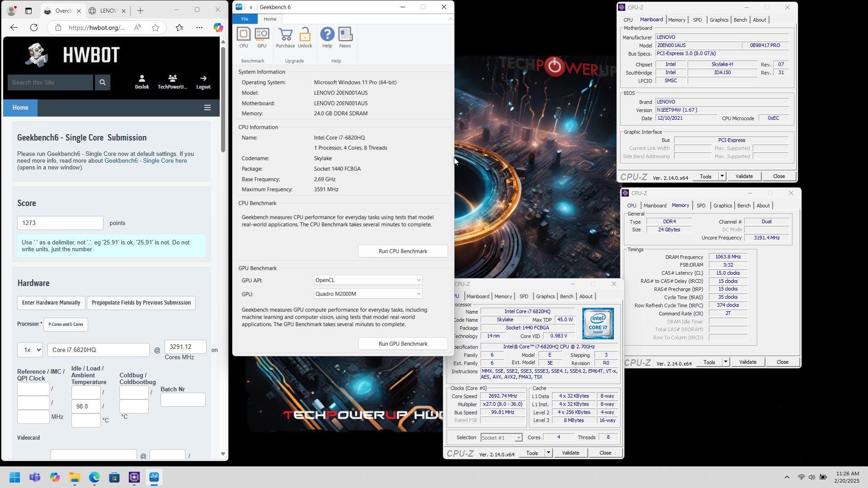Click the Core i7 6820HQ processor field
The height and width of the screenshot is (488, 868).
[x=98, y=350]
